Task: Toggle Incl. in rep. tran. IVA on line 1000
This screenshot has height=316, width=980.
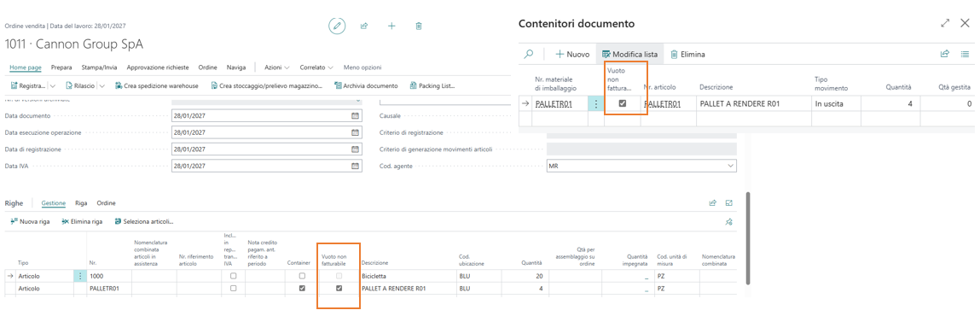Action: pos(233,276)
